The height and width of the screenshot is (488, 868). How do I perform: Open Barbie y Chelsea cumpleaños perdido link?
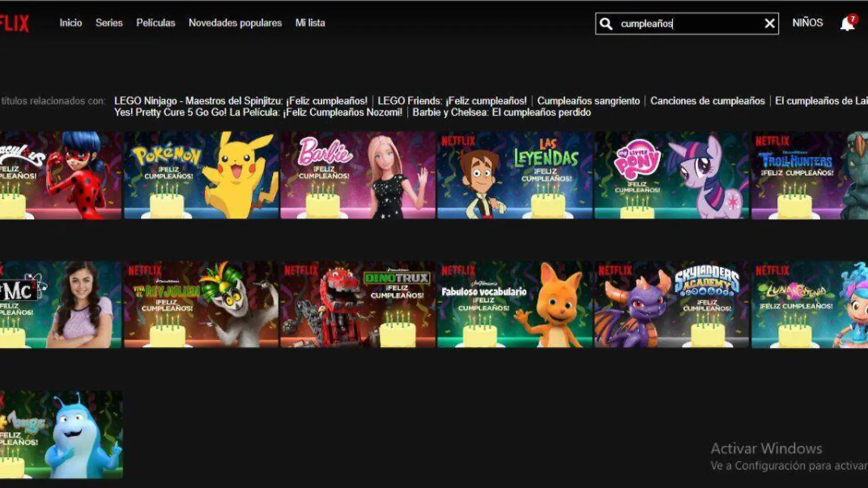[502, 112]
